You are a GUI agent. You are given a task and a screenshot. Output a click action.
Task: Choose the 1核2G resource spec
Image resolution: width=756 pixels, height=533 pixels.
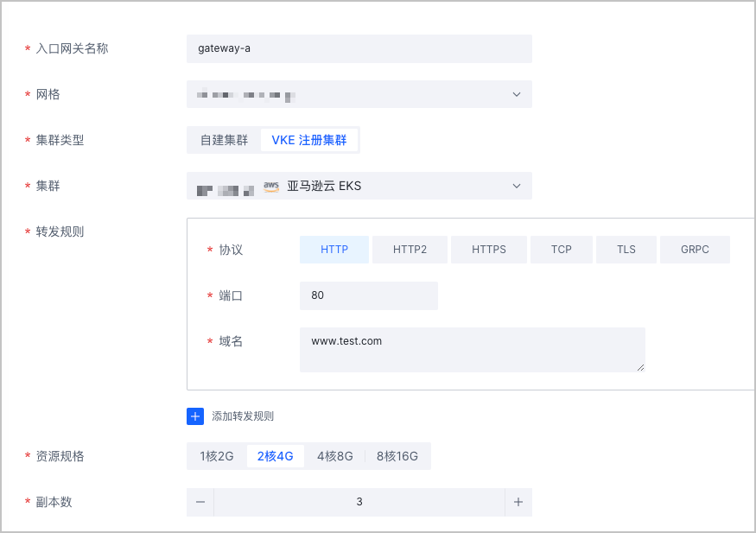(x=217, y=456)
